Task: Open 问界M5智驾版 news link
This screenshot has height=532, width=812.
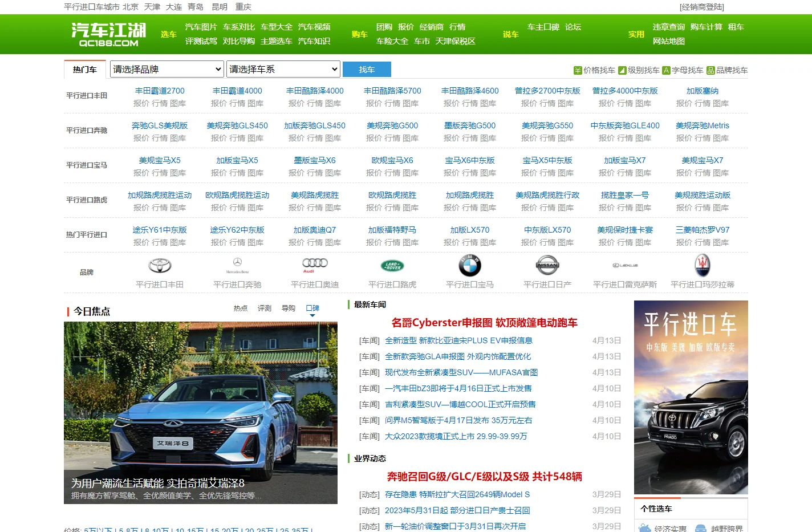Action: click(458, 420)
